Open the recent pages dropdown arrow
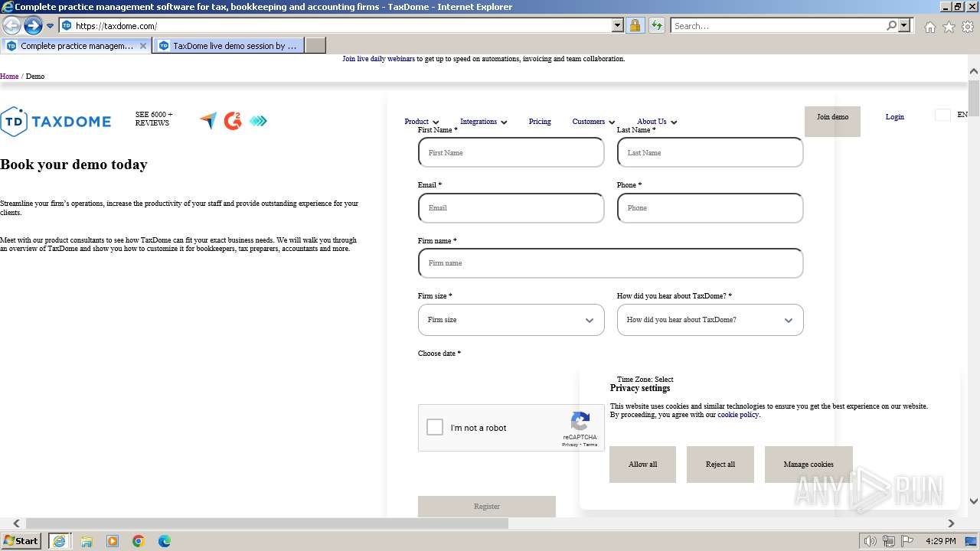This screenshot has height=551, width=980. 51,26
